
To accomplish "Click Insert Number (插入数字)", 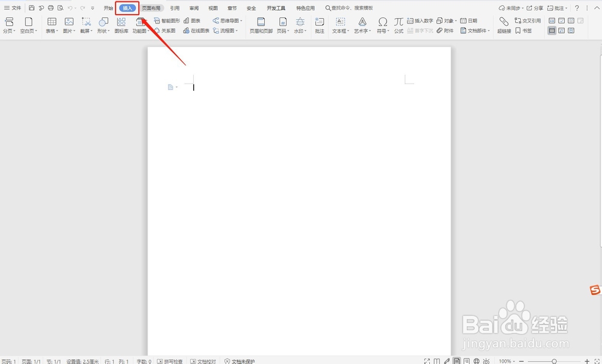I will click(x=420, y=20).
